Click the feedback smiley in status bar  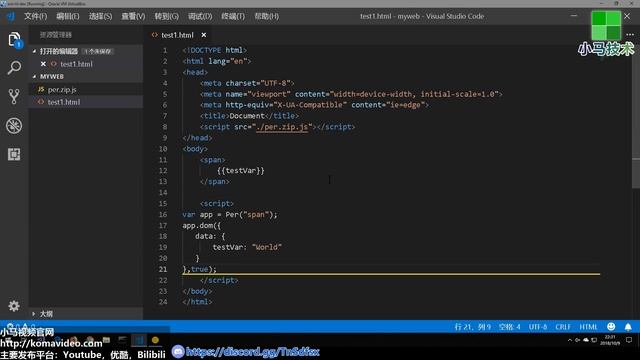(x=611, y=327)
